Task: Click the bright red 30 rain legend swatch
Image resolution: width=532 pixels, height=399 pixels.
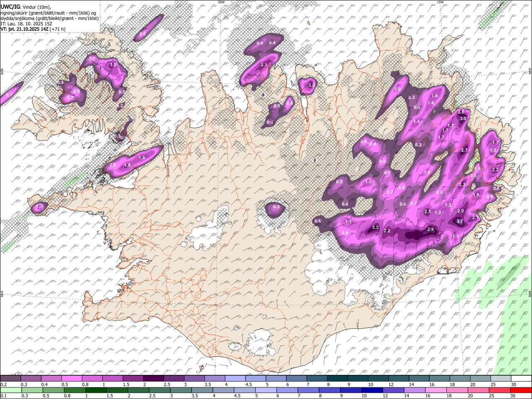Action: click(x=521, y=390)
